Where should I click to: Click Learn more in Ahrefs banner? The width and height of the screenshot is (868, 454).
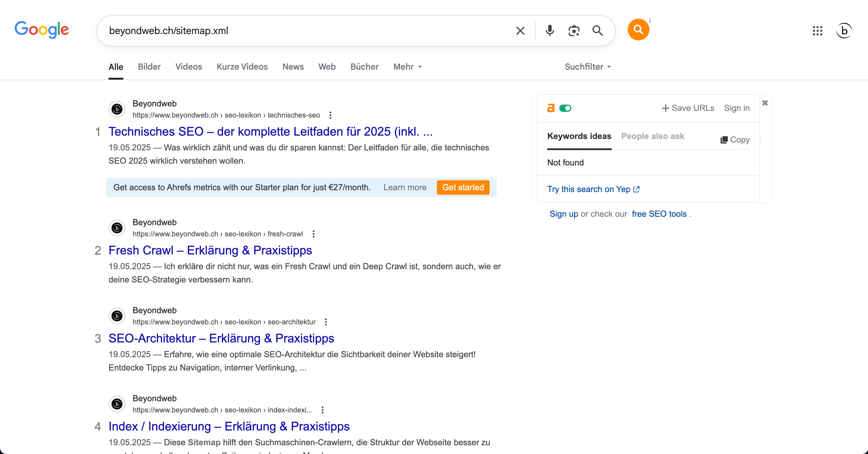[x=405, y=187]
